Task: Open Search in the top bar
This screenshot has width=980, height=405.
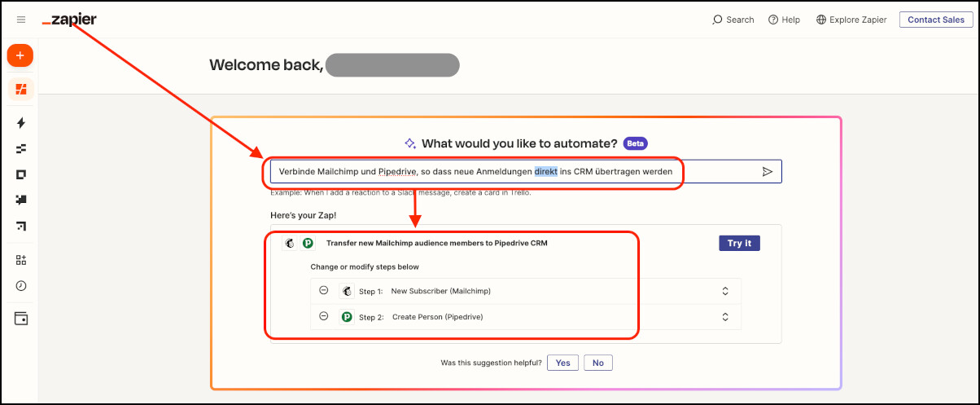Action: (x=733, y=20)
